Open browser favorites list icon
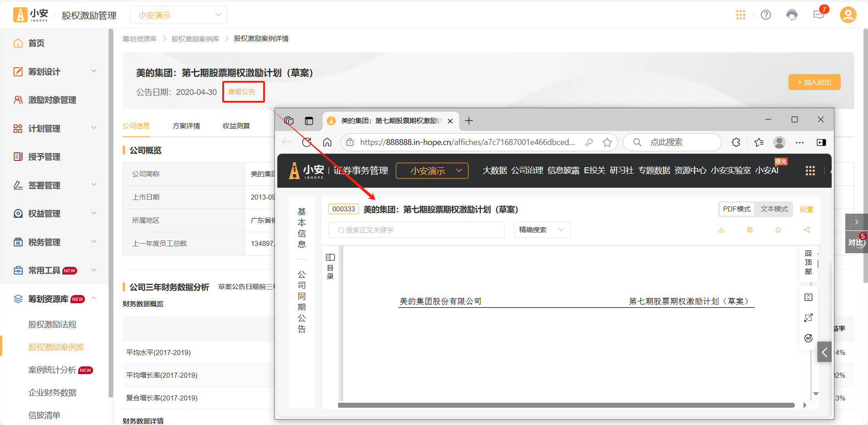Image resolution: width=868 pixels, height=425 pixels. tap(759, 142)
